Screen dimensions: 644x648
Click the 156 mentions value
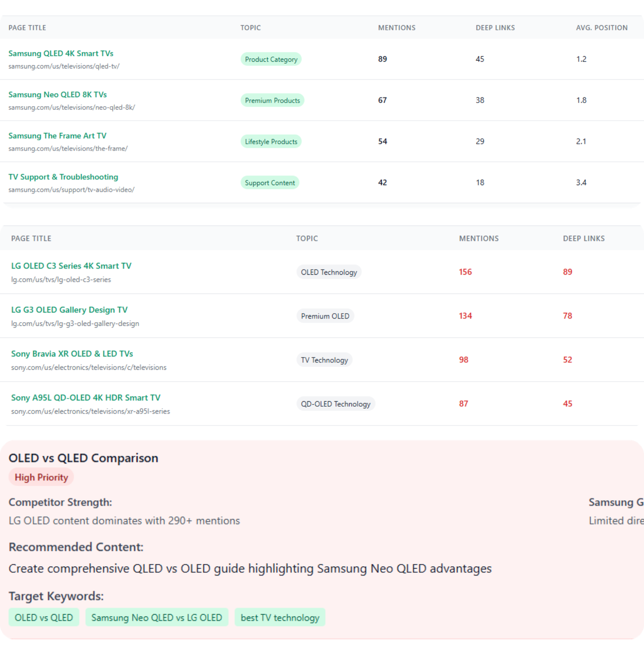coord(465,272)
